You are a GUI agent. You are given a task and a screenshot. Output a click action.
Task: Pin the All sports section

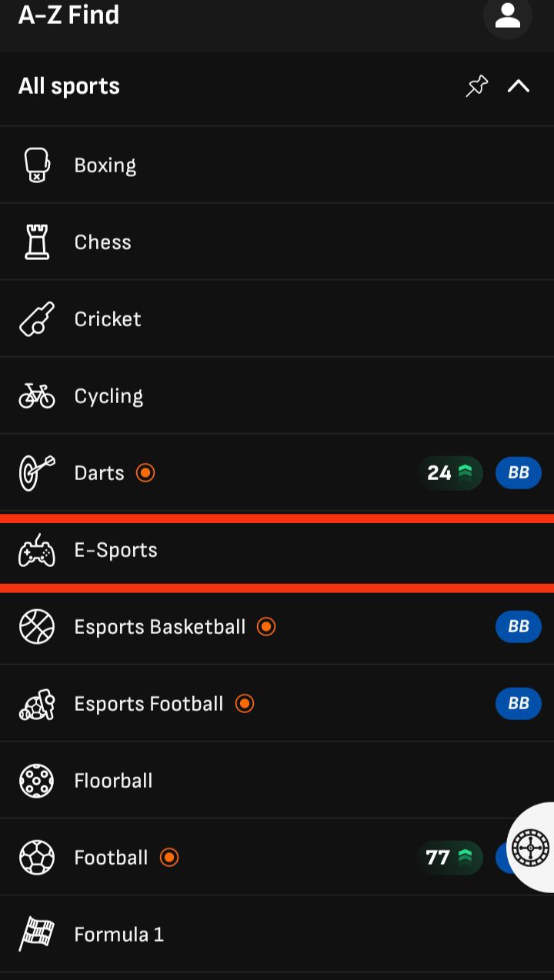coord(477,86)
